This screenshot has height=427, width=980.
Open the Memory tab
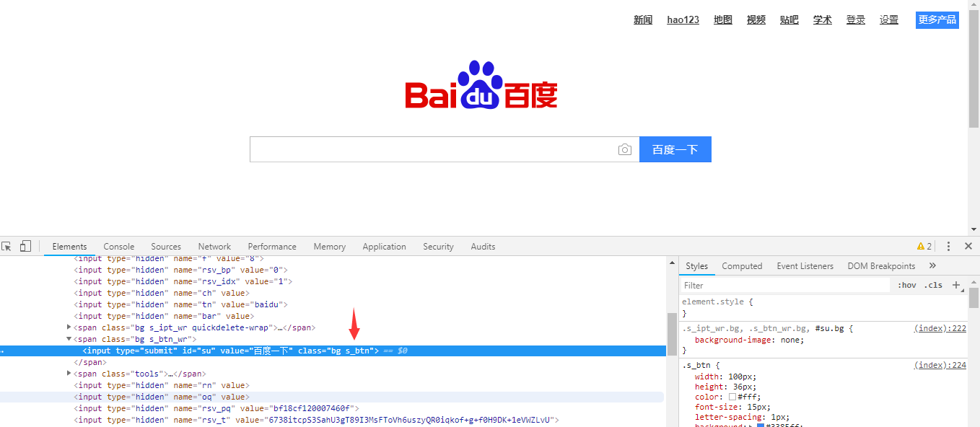click(x=330, y=246)
